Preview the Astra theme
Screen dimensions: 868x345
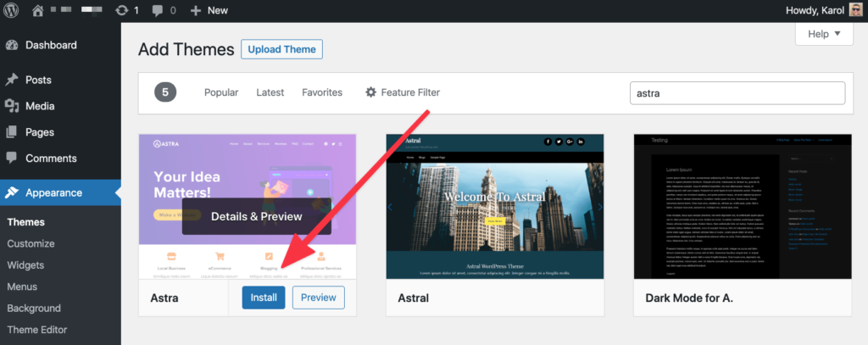pos(319,298)
